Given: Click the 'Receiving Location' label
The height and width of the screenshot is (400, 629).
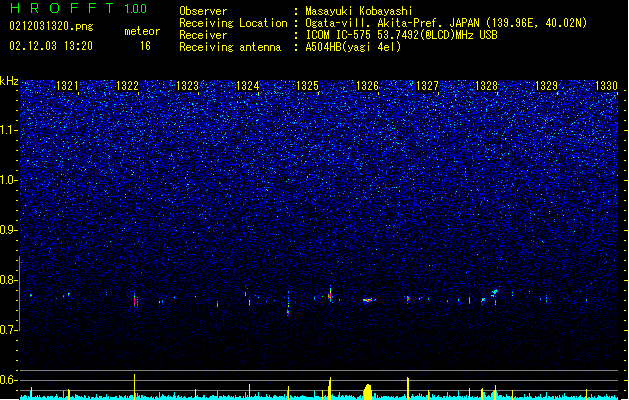Looking at the screenshot, I should pos(233,23).
